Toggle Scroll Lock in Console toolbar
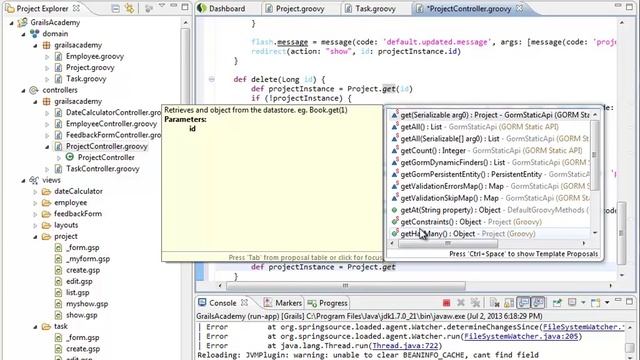Screen dimensions: 640x360 (509, 303)
